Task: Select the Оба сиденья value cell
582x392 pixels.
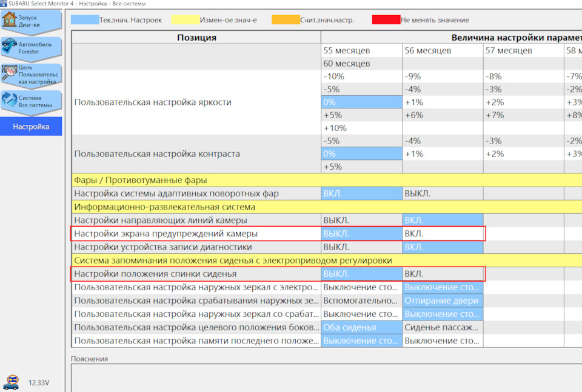Action: tap(361, 327)
